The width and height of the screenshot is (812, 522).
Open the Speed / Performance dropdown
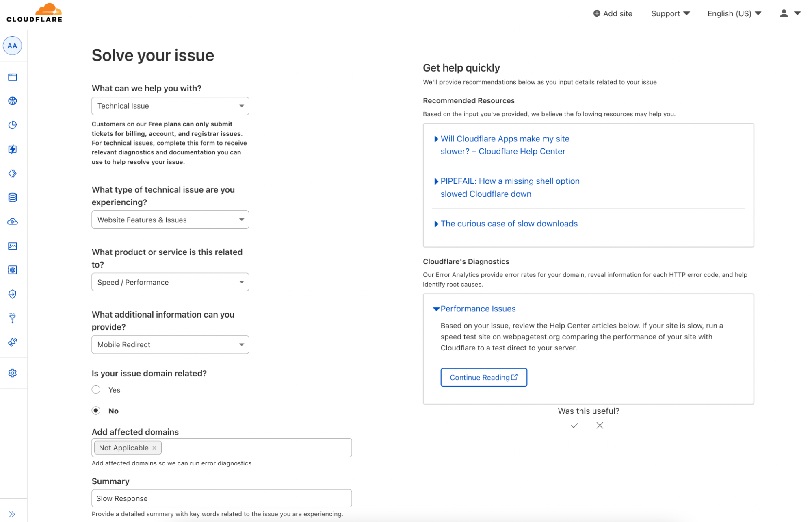click(170, 282)
